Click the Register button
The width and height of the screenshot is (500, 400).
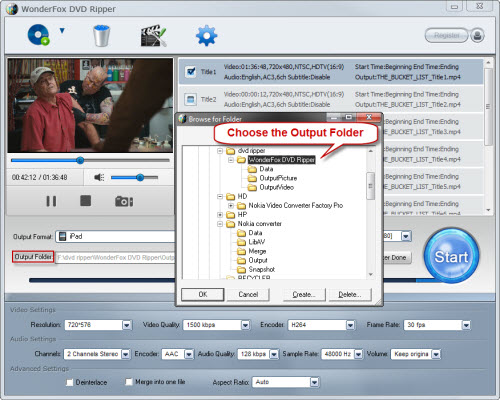pyautogui.click(x=447, y=35)
